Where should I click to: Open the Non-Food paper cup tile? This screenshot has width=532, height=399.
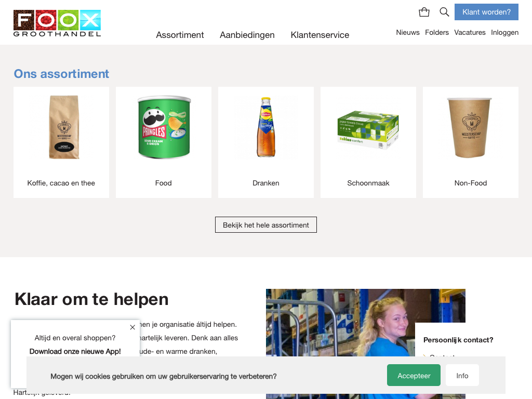pyautogui.click(x=471, y=142)
